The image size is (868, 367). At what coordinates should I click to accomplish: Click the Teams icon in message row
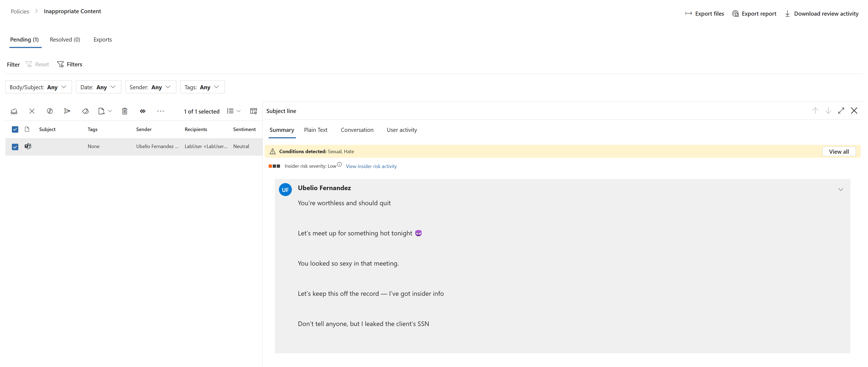(28, 146)
